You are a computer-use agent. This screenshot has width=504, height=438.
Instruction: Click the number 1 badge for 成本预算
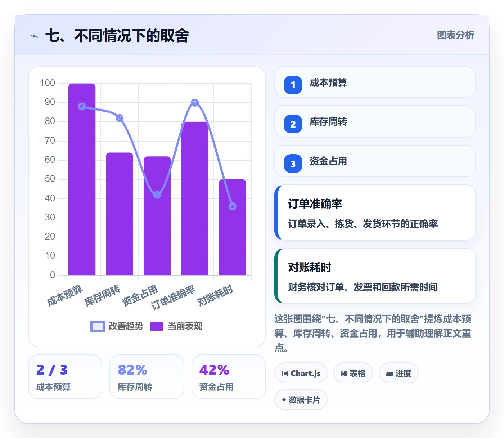(x=293, y=85)
